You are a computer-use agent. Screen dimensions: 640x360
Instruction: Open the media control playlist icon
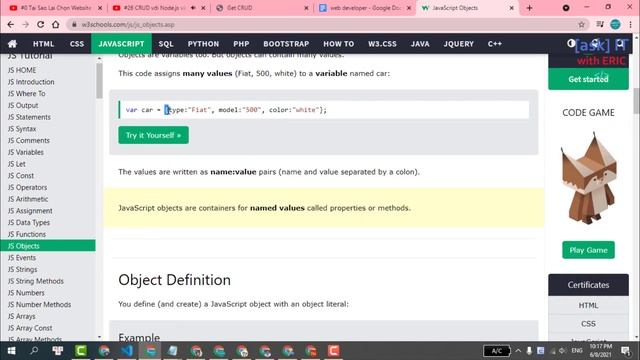point(600,24)
